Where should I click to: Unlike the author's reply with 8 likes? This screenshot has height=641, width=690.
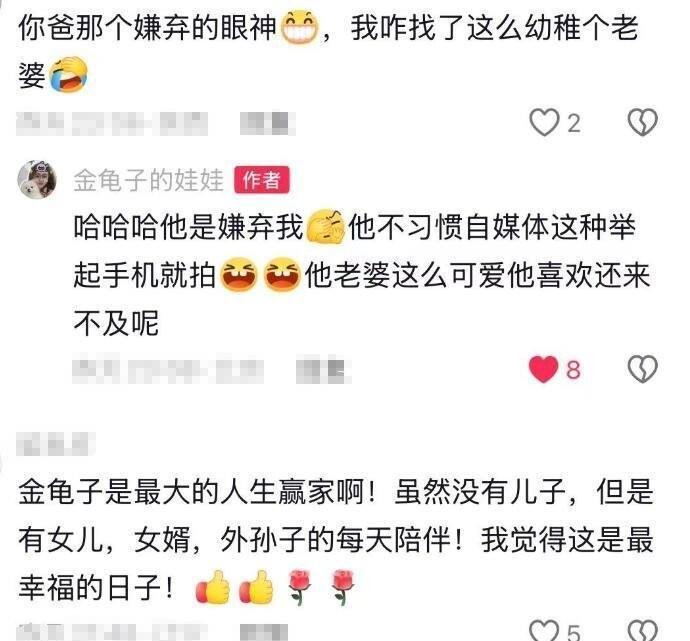(x=544, y=369)
